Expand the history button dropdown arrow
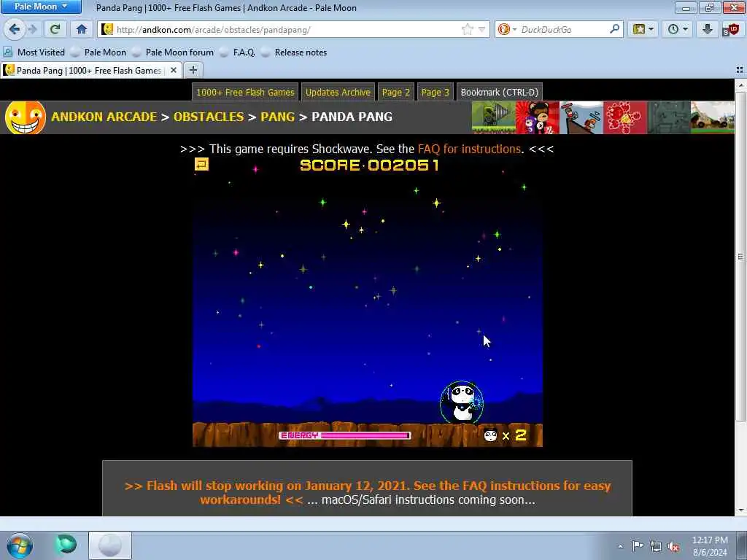The height and width of the screenshot is (560, 747). tap(686, 29)
